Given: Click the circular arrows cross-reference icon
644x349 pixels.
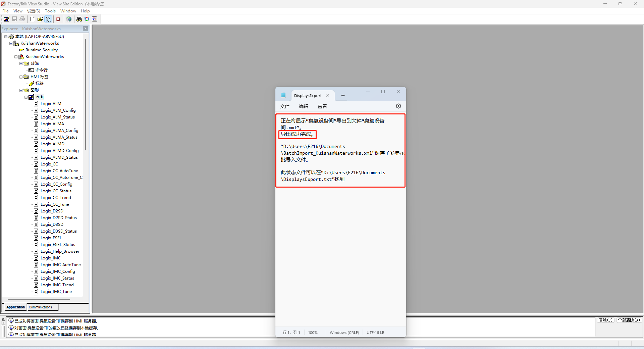Looking at the screenshot, I should [87, 19].
